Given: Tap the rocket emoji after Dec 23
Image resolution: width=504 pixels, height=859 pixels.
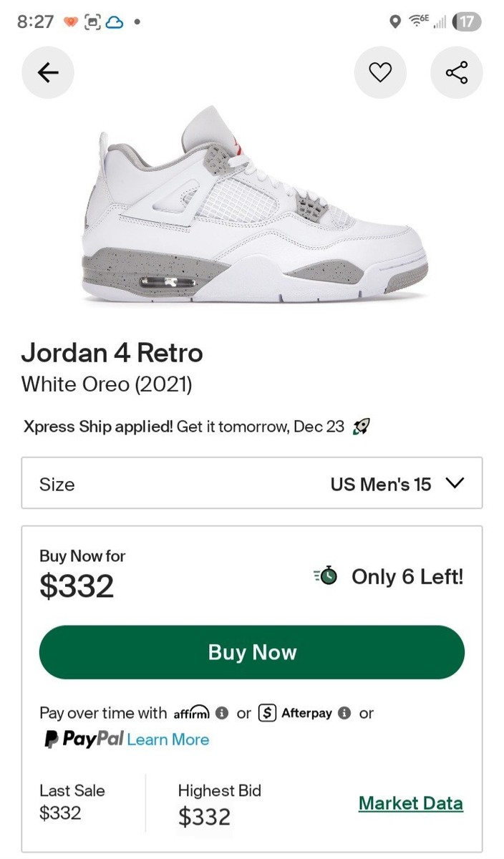Looking at the screenshot, I should click(362, 426).
